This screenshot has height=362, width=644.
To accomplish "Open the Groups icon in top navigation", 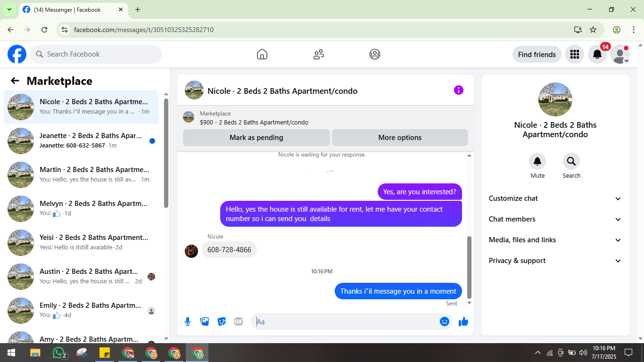I will [x=375, y=54].
